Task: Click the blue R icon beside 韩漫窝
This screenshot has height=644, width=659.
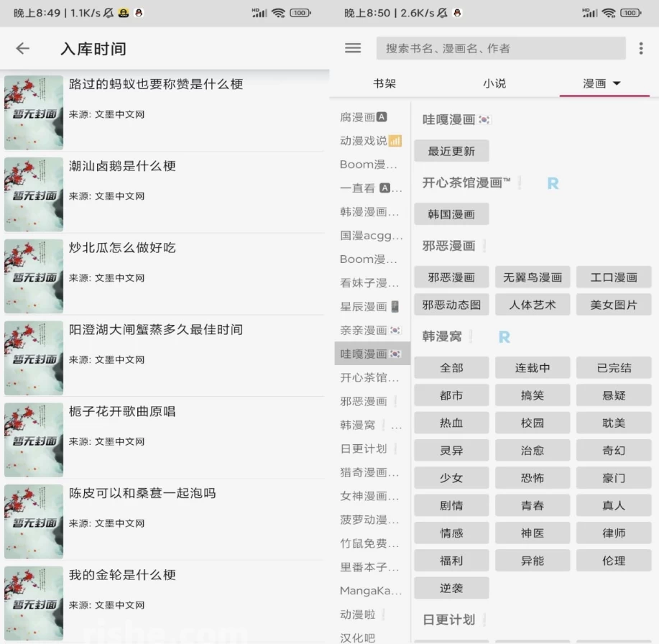Action: 504,336
